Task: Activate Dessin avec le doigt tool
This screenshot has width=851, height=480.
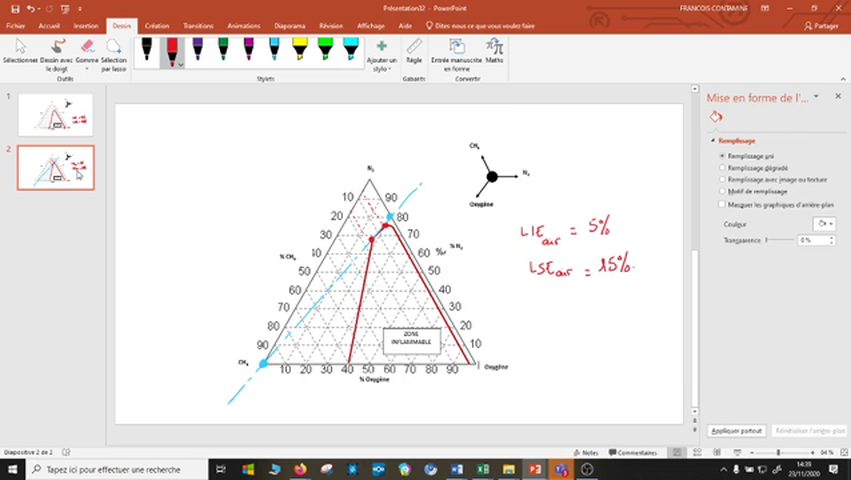Action: [x=58, y=48]
